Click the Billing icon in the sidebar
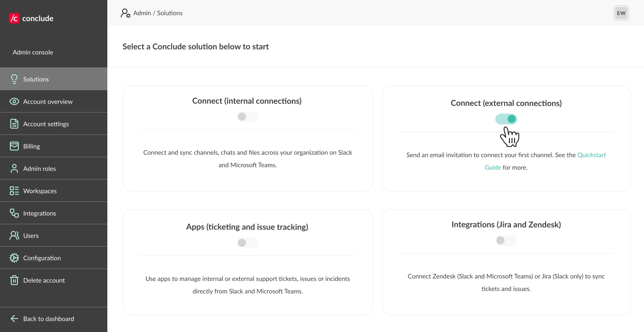This screenshot has height=332, width=644. pyautogui.click(x=14, y=146)
